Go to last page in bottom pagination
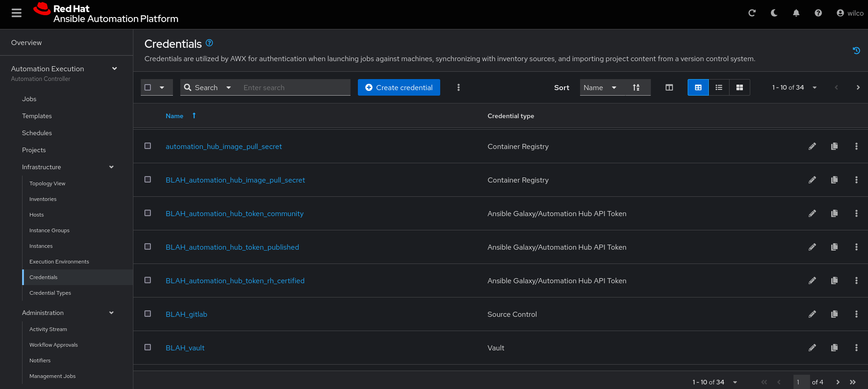868x389 pixels. tap(853, 382)
